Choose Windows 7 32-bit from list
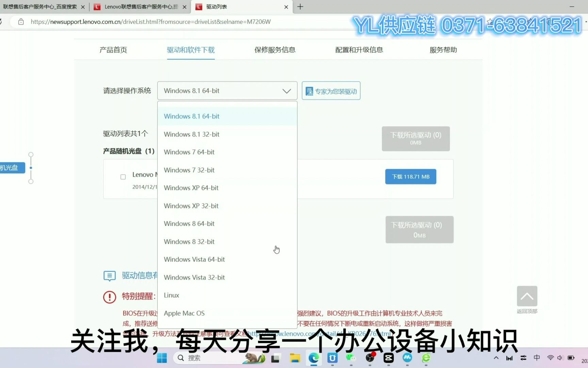Screen dimensions: 588x368 [227, 170]
